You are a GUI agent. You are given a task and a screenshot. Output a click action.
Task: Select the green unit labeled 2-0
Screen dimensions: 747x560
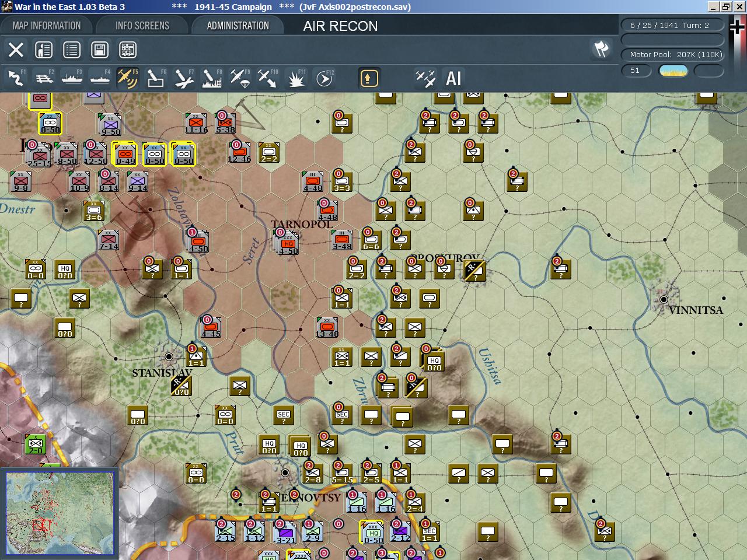[36, 444]
